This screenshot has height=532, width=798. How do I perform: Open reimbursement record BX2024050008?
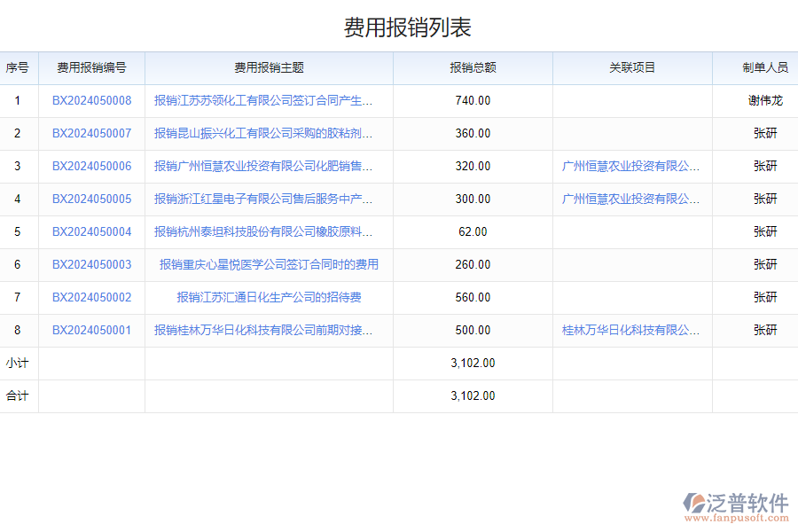click(x=92, y=100)
